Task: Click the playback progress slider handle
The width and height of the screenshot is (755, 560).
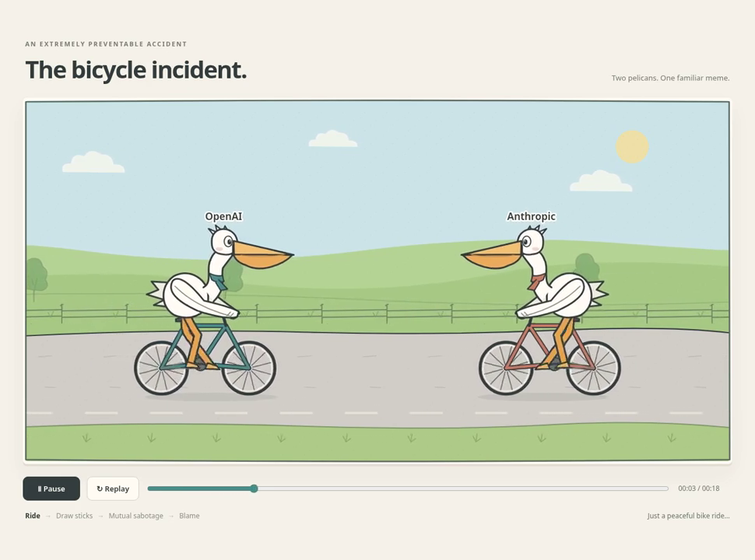Action: (255, 488)
